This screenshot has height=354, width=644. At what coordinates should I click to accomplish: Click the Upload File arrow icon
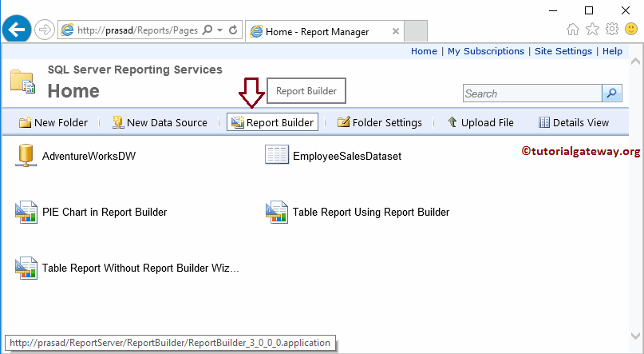(452, 121)
